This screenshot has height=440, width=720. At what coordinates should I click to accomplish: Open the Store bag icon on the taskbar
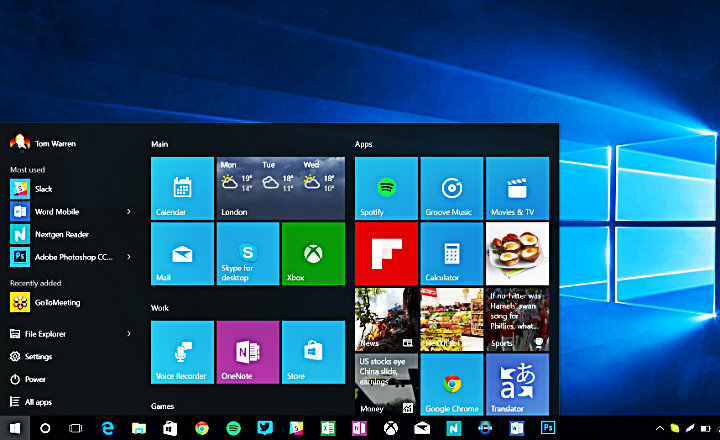point(170,428)
